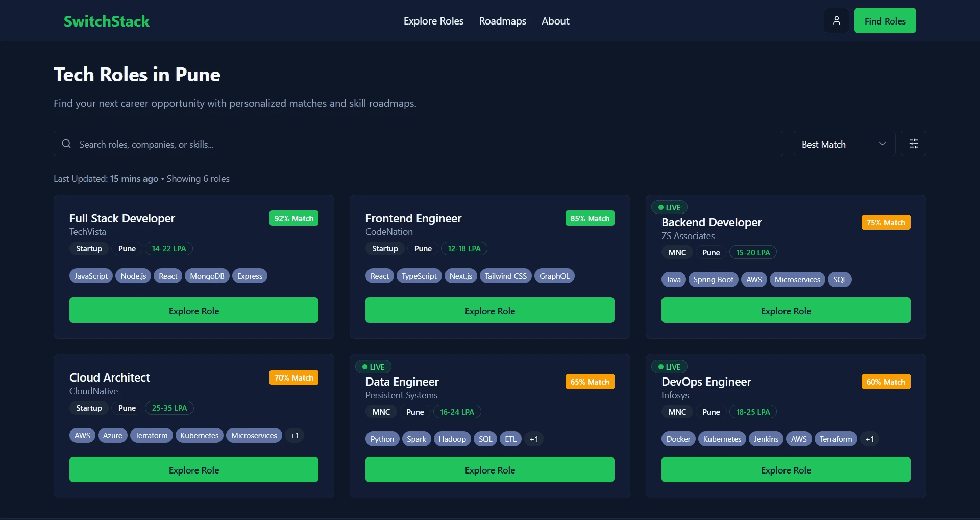The image size is (980, 520).
Task: Click the search magnifier icon
Action: click(x=66, y=144)
